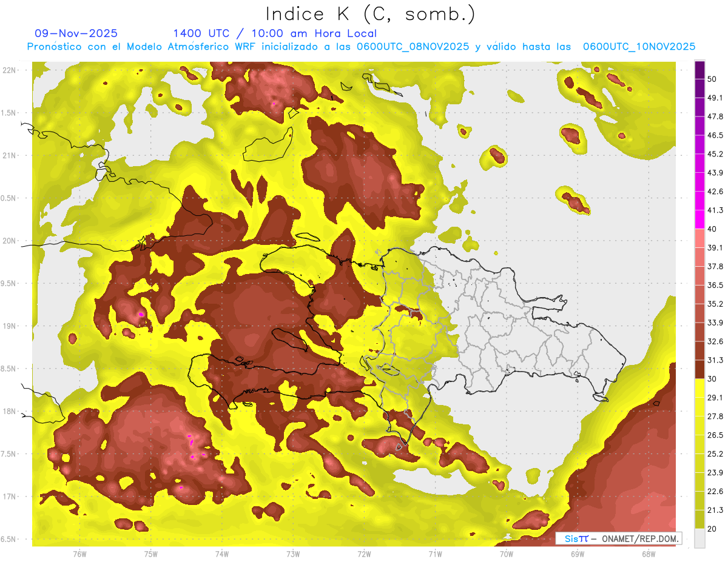Click the legend value "43.9"
This screenshot has height=562, width=728.
pyautogui.click(x=715, y=173)
